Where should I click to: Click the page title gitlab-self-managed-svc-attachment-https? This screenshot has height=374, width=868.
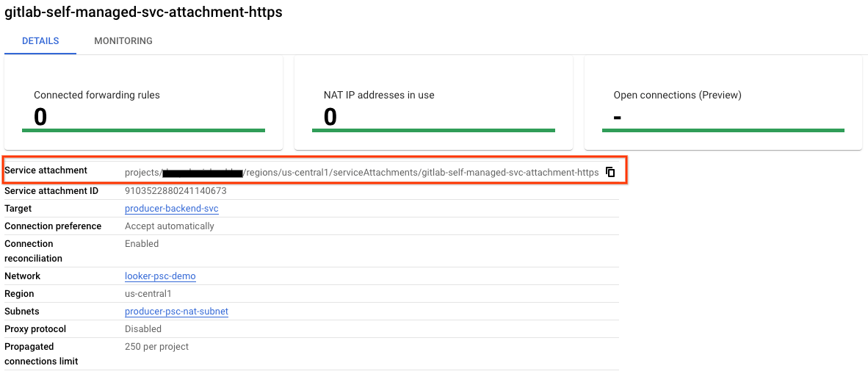coord(143,12)
